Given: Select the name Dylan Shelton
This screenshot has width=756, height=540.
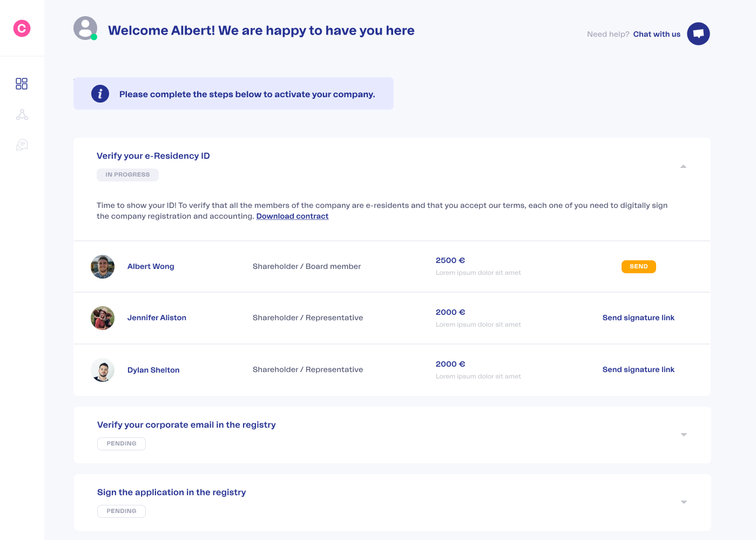Looking at the screenshot, I should (x=153, y=370).
